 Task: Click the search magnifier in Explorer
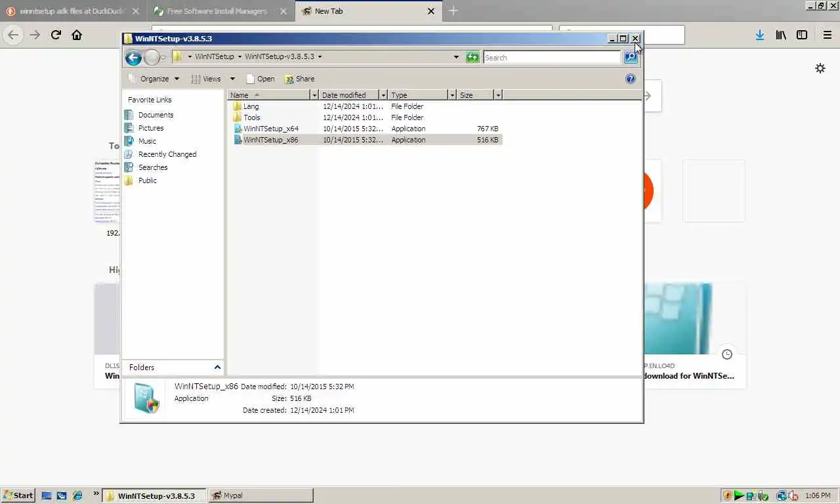point(631,57)
